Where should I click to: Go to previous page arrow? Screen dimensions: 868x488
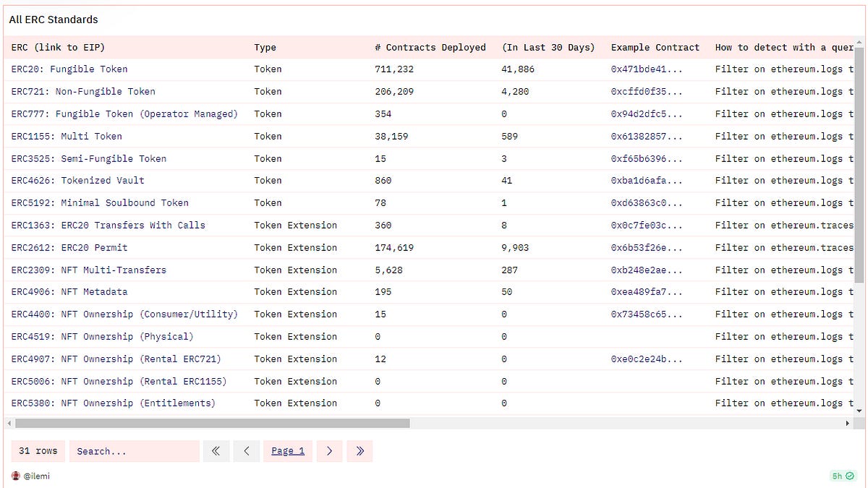pyautogui.click(x=247, y=451)
